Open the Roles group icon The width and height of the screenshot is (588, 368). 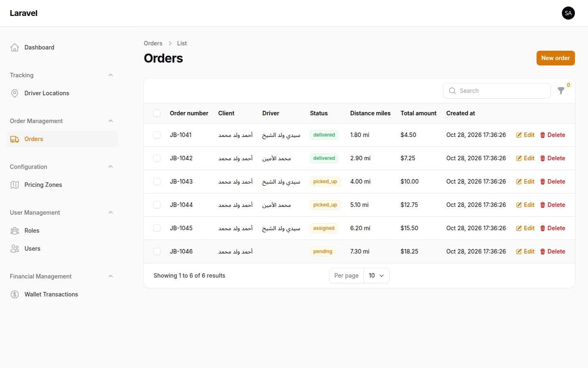pyautogui.click(x=15, y=231)
